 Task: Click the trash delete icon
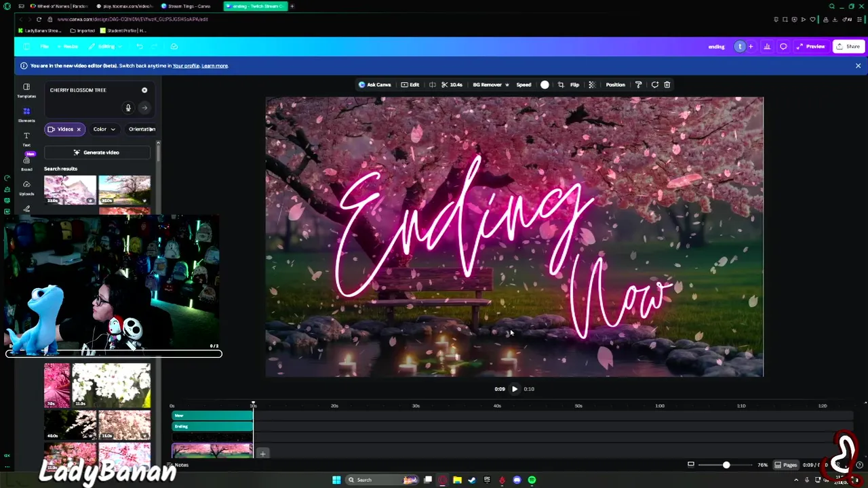[x=667, y=85]
